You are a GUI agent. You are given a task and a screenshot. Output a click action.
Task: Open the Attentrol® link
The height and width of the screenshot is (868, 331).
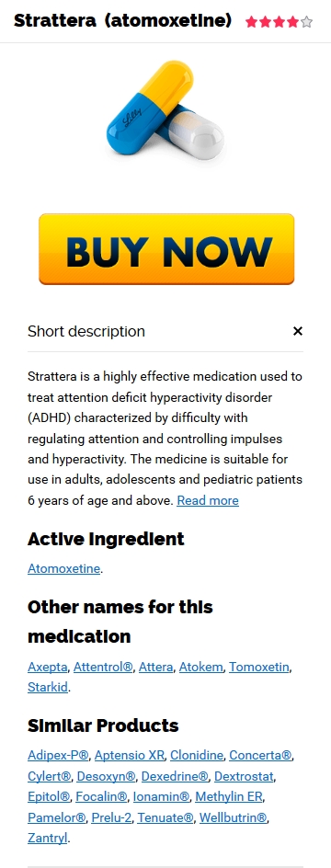[x=103, y=667]
